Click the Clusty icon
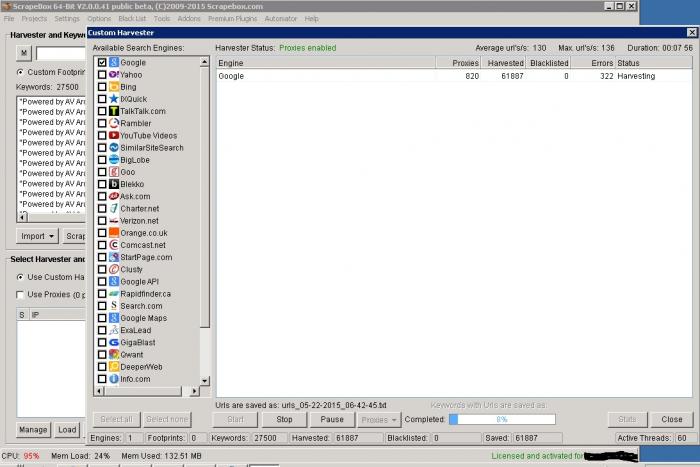700x467 pixels. click(x=114, y=269)
